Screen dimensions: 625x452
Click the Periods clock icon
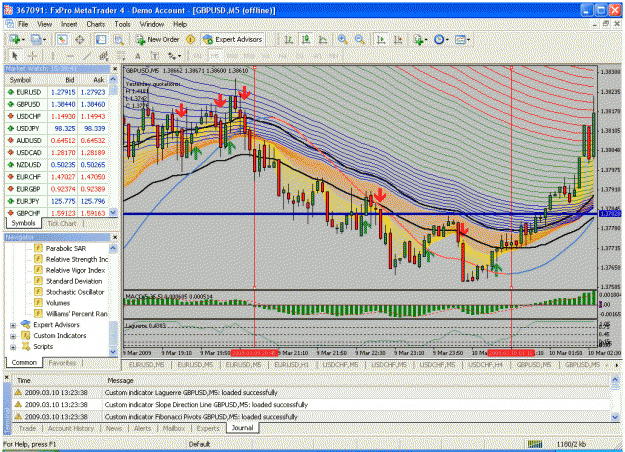click(x=439, y=39)
